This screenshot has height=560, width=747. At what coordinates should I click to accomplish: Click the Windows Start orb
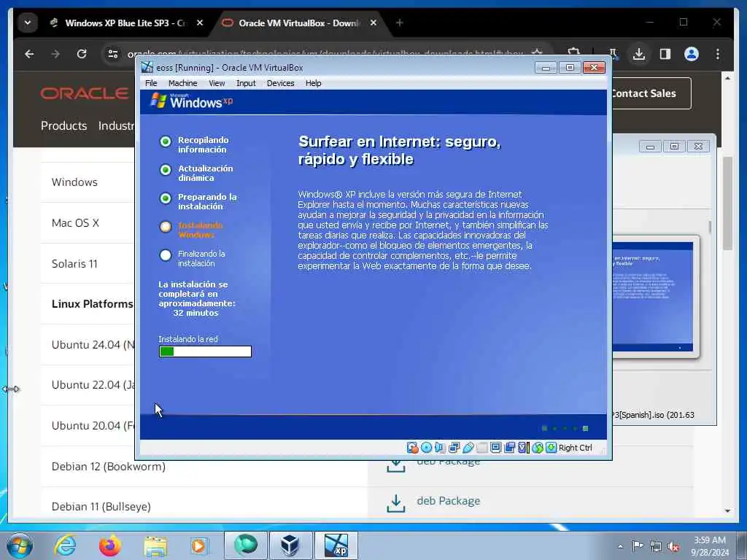click(19, 546)
